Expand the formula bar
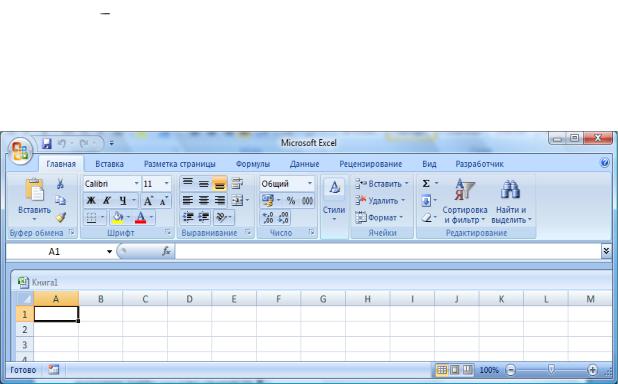Image resolution: width=618 pixels, height=384 pixels. [606, 251]
